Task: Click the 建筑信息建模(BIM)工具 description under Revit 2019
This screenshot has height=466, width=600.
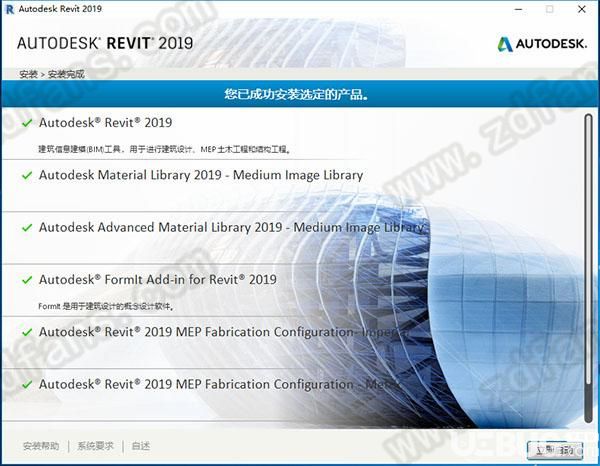Action: [x=164, y=149]
